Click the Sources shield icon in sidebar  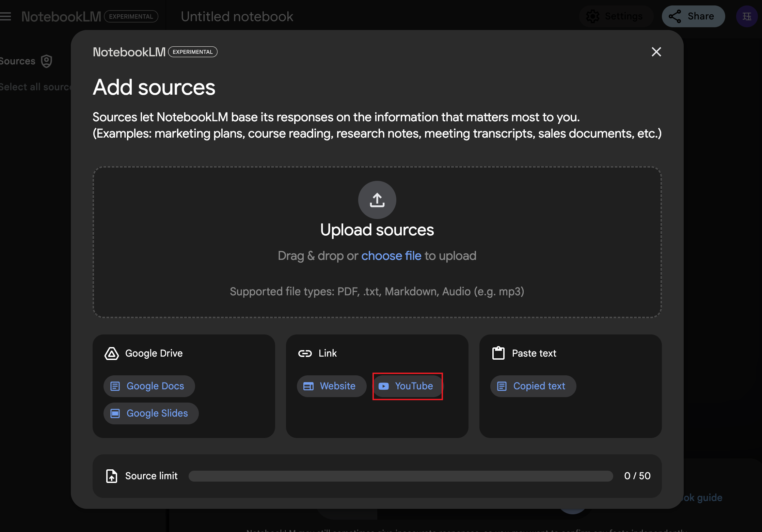click(x=46, y=61)
